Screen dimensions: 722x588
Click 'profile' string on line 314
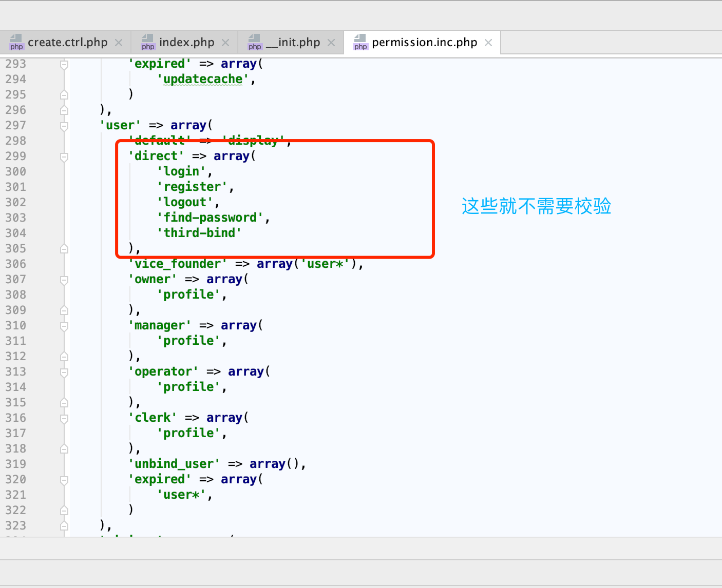tap(188, 387)
